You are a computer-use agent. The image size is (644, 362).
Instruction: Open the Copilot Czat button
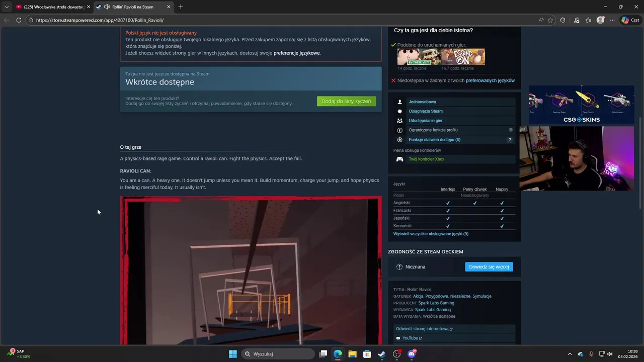click(630, 20)
